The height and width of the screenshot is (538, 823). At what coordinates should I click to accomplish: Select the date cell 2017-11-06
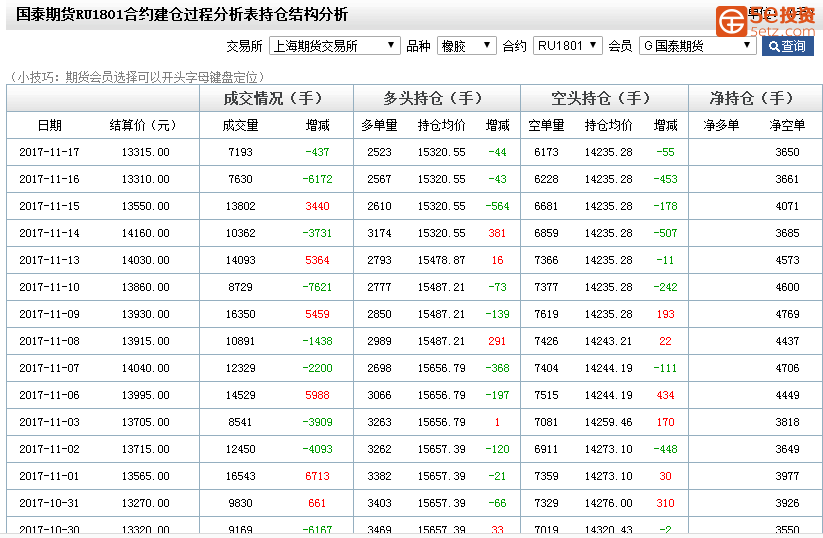click(49, 395)
